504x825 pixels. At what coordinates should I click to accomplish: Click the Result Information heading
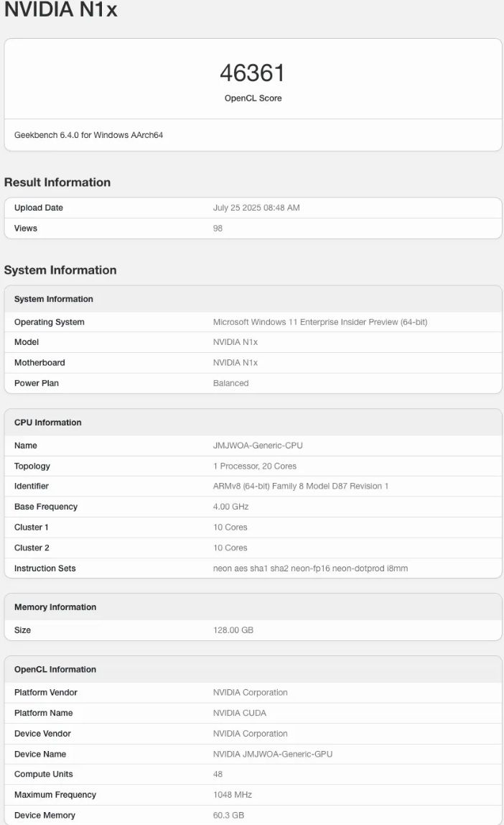[x=57, y=183]
